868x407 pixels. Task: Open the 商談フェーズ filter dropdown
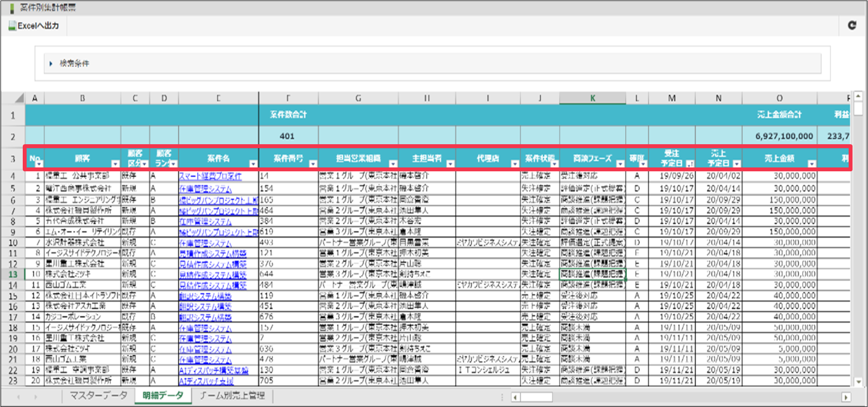[620, 164]
